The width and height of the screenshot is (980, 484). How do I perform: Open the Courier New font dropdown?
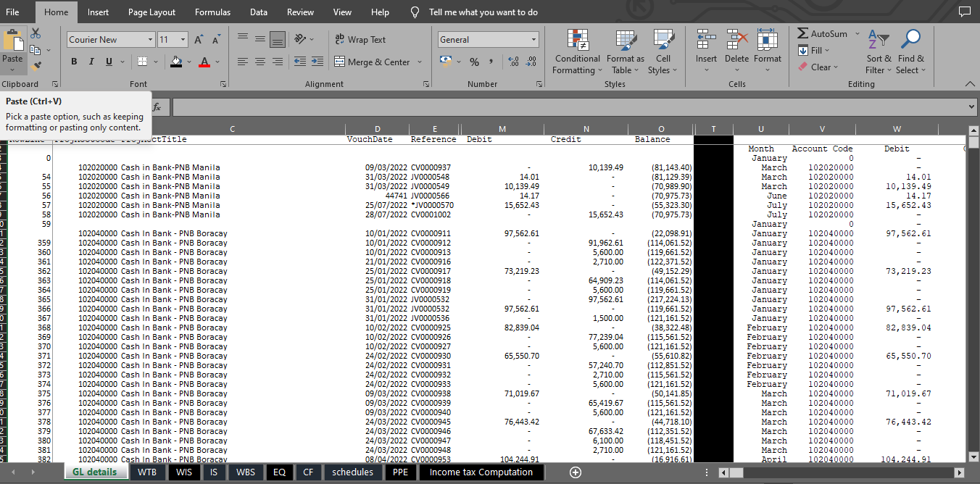pos(151,40)
